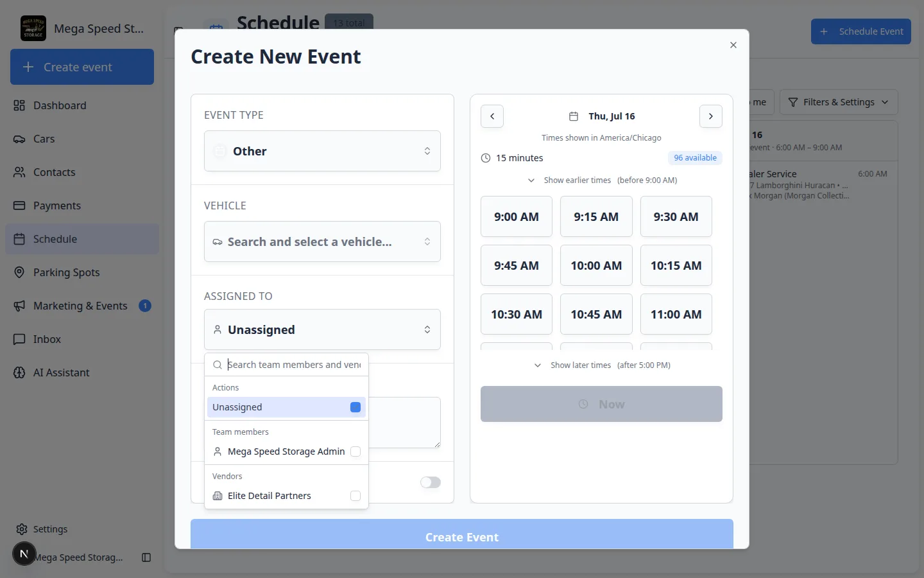Select the 9:00 AM time slot
This screenshot has height=578, width=924.
tap(517, 216)
